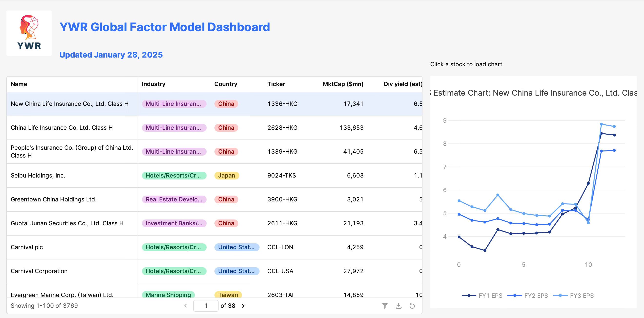Sort by Div yield (est) column header
The height and width of the screenshot is (318, 644).
click(403, 84)
